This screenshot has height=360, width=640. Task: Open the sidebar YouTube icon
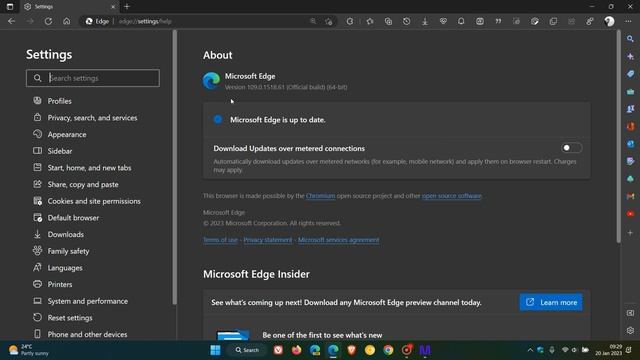click(631, 214)
